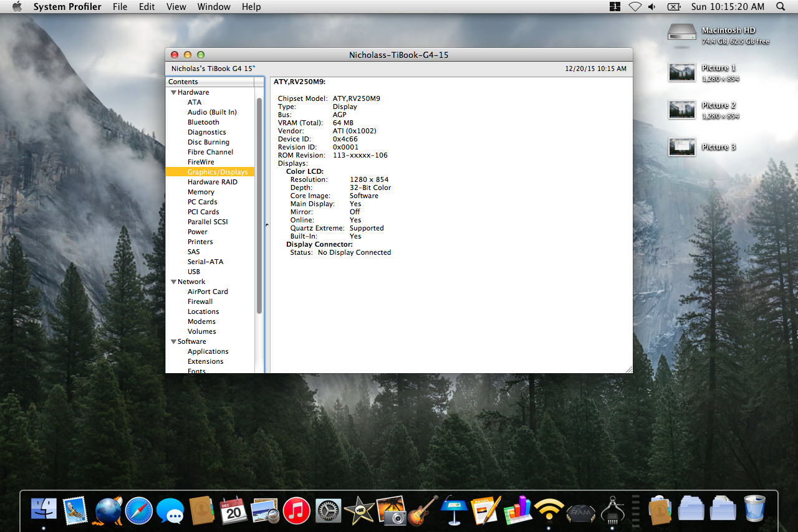The image size is (798, 532).
Task: Open the RAM chip icon in Dock
Action: coord(581,513)
